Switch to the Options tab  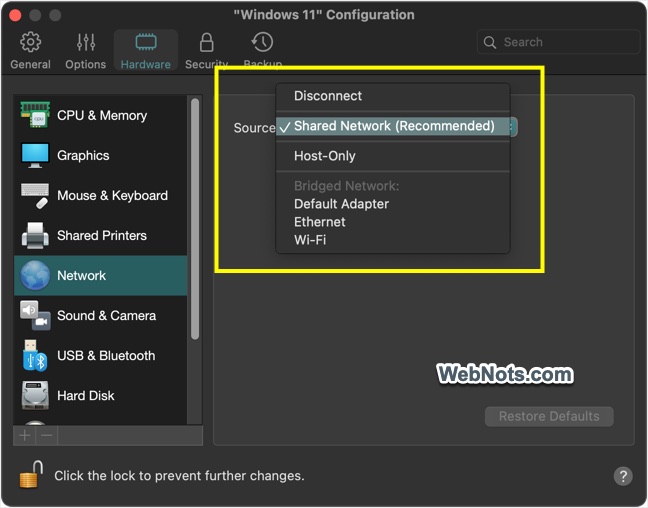point(86,50)
